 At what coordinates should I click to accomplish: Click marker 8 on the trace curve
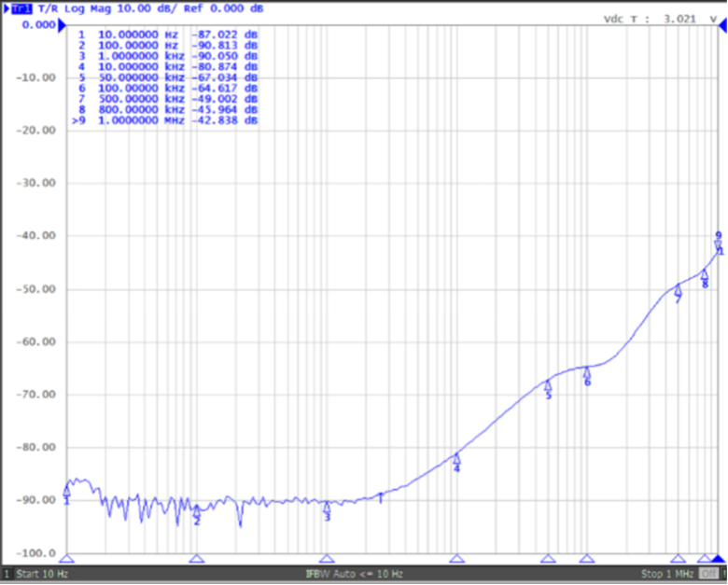[705, 275]
